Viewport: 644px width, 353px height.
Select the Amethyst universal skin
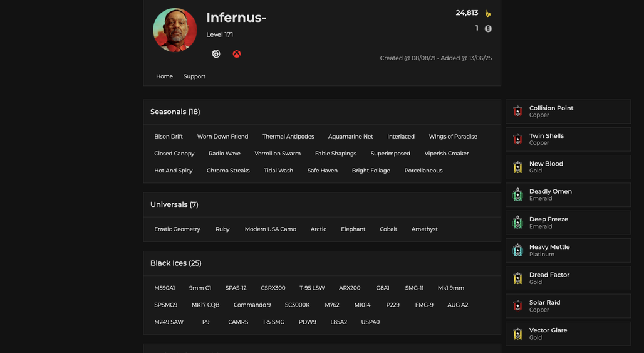pos(424,229)
